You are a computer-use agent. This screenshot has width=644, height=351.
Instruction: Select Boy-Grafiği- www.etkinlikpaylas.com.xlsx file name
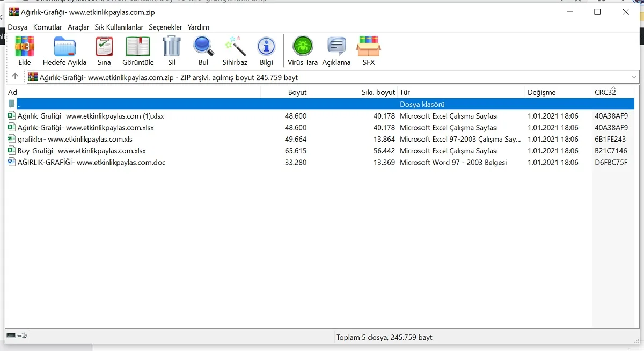pyautogui.click(x=82, y=151)
